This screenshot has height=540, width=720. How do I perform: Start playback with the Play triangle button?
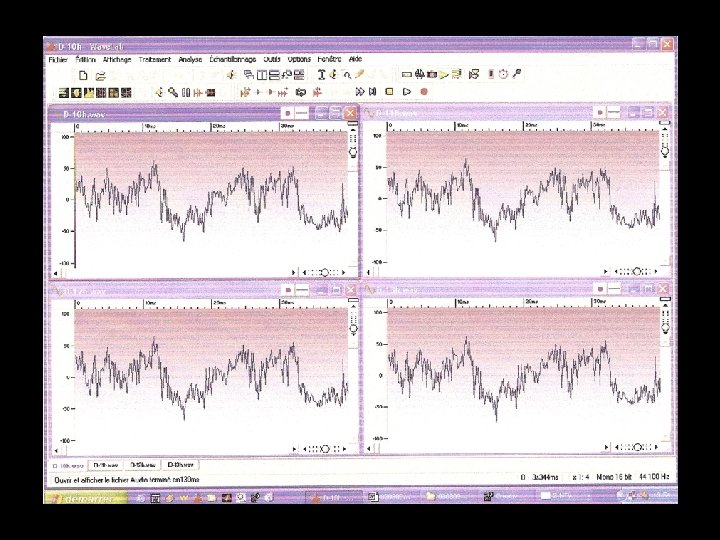(x=407, y=92)
